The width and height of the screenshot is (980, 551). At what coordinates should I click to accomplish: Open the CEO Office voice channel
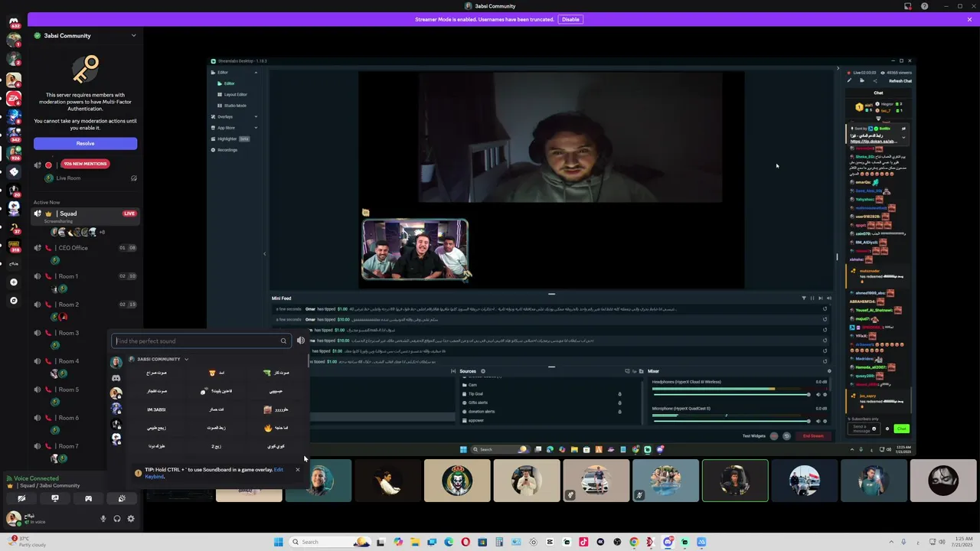tap(86, 248)
